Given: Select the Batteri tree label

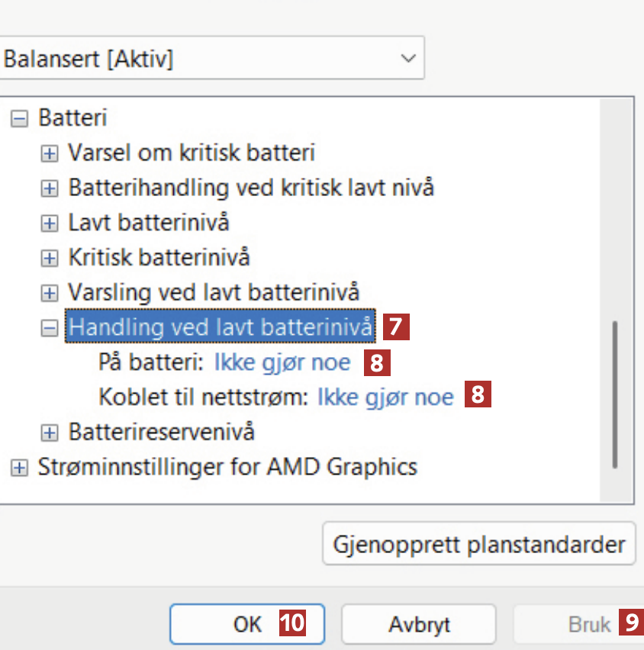Looking at the screenshot, I should pos(72,118).
